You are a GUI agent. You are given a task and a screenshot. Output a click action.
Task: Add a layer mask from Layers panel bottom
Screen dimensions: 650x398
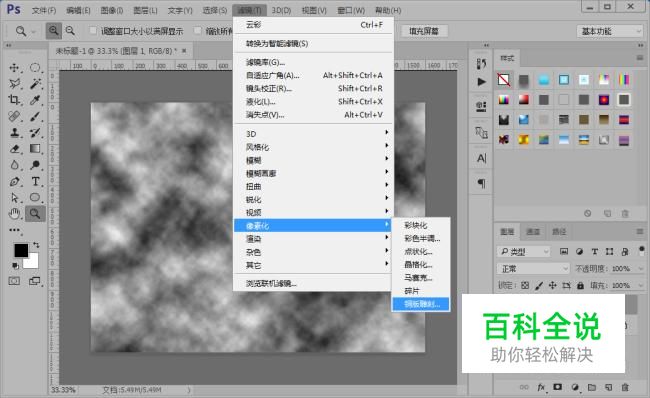point(558,387)
